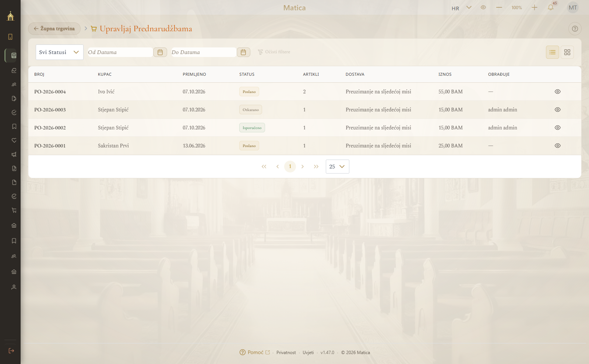This screenshot has width=589, height=364.
Task: Expand the Svi Statusi status filter
Action: 60,52
